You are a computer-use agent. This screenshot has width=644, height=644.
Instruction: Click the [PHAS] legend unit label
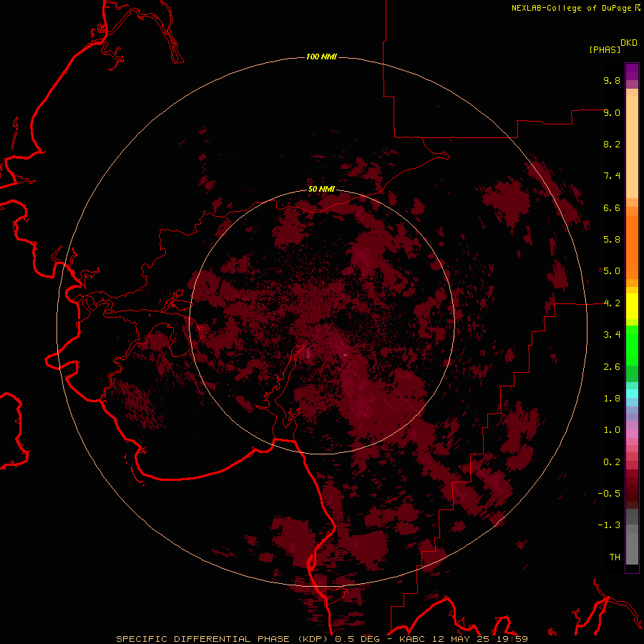point(605,49)
